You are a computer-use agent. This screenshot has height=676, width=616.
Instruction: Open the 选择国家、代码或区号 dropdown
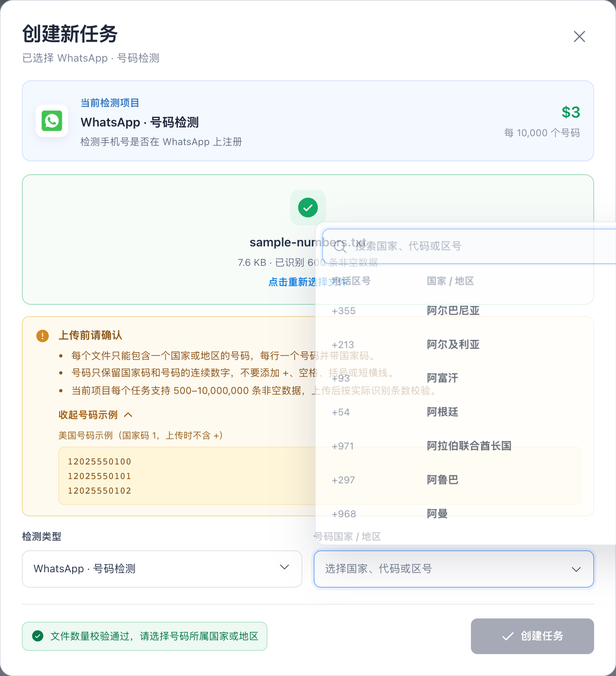click(x=454, y=569)
